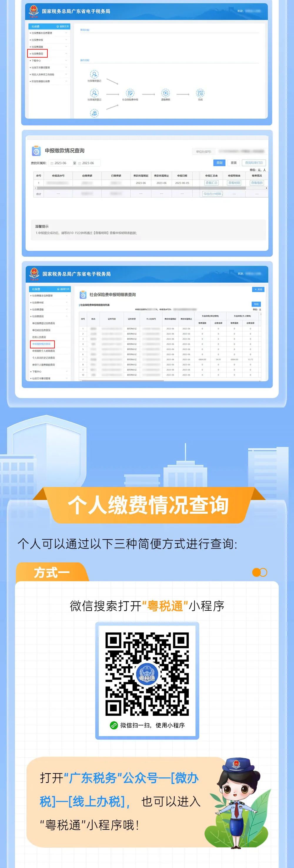The width and height of the screenshot is (294, 868).
Task: Open the 社会保险费申报 flow step icon
Action: (x=130, y=93)
